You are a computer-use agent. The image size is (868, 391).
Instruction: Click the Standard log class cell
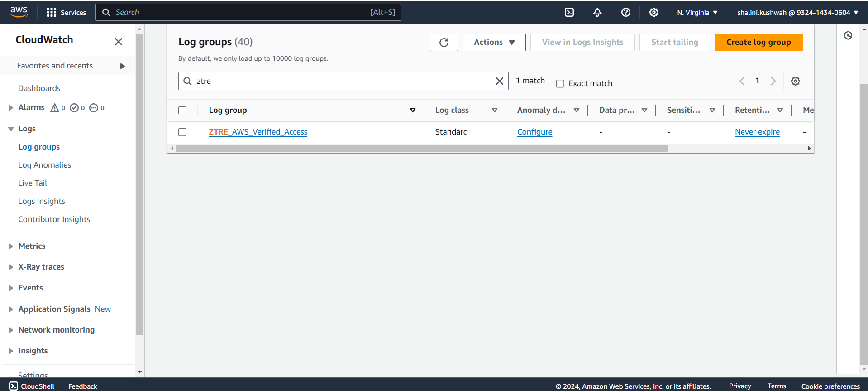pyautogui.click(x=451, y=132)
